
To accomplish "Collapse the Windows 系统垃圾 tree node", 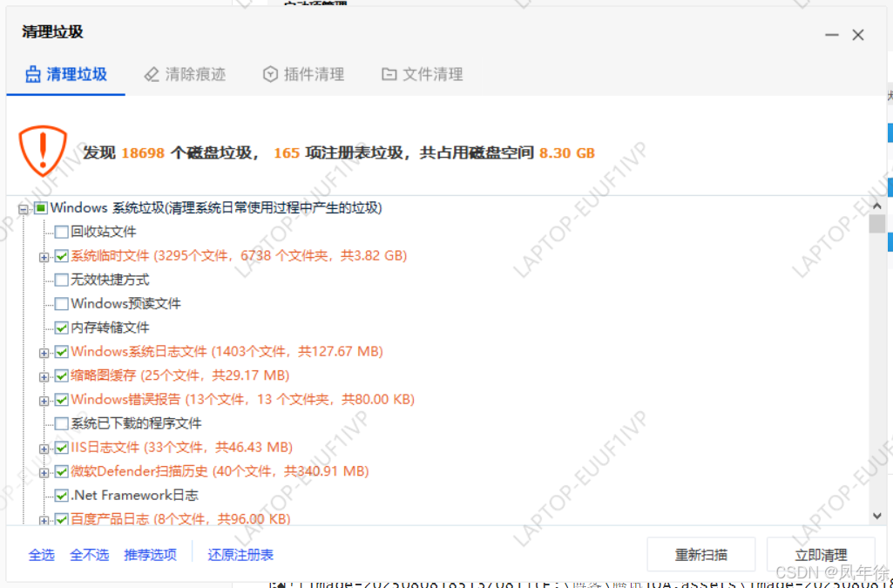I will [x=24, y=209].
